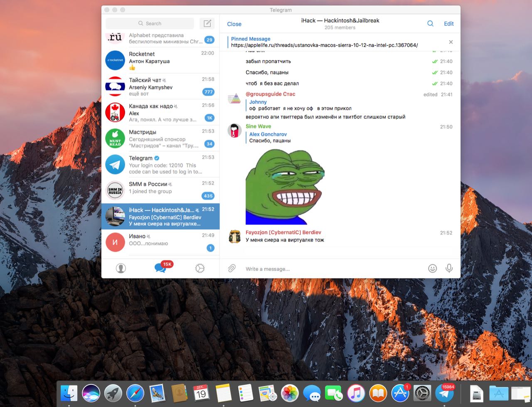This screenshot has height=407, width=532.
Task: Click the message "забыл пропатчить"
Action: (x=268, y=62)
